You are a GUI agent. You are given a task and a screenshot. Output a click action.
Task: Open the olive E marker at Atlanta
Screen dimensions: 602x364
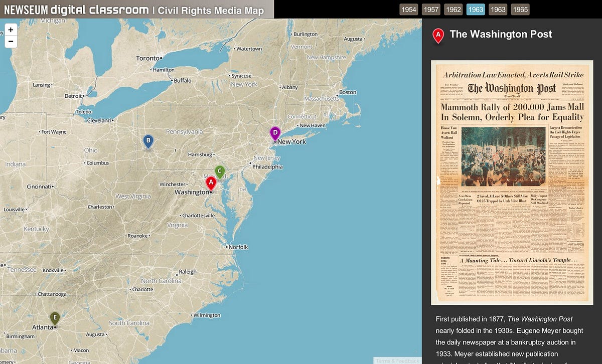pyautogui.click(x=55, y=318)
